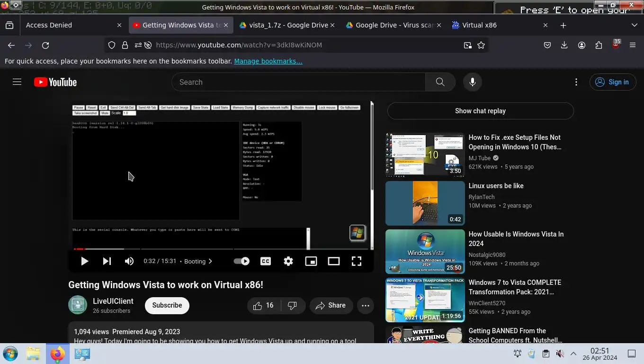
Task: Open the YouTube guide hamburger menu
Action: [x=17, y=82]
